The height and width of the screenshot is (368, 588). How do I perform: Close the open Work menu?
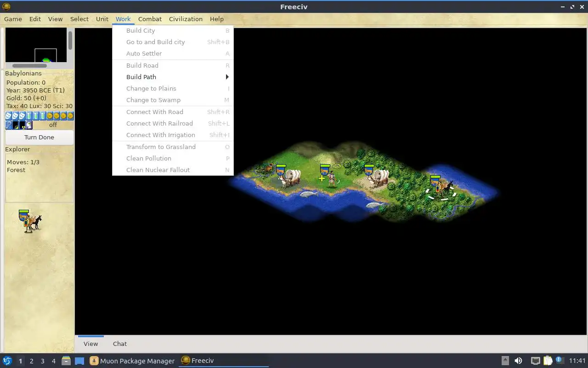point(123,19)
